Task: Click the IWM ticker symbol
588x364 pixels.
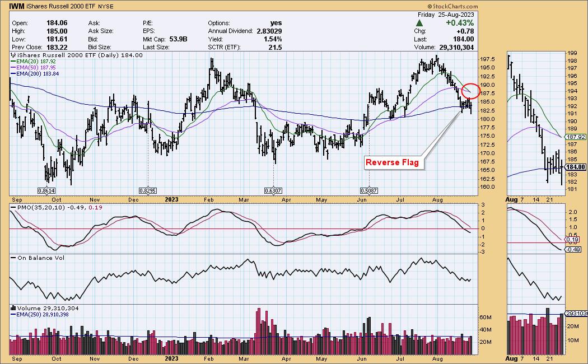Action: tap(16, 6)
